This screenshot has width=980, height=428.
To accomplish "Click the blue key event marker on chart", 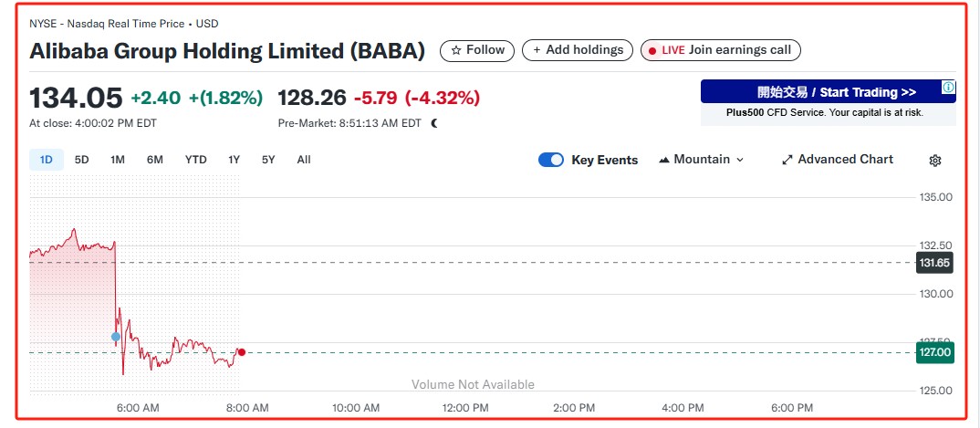I will [x=116, y=337].
